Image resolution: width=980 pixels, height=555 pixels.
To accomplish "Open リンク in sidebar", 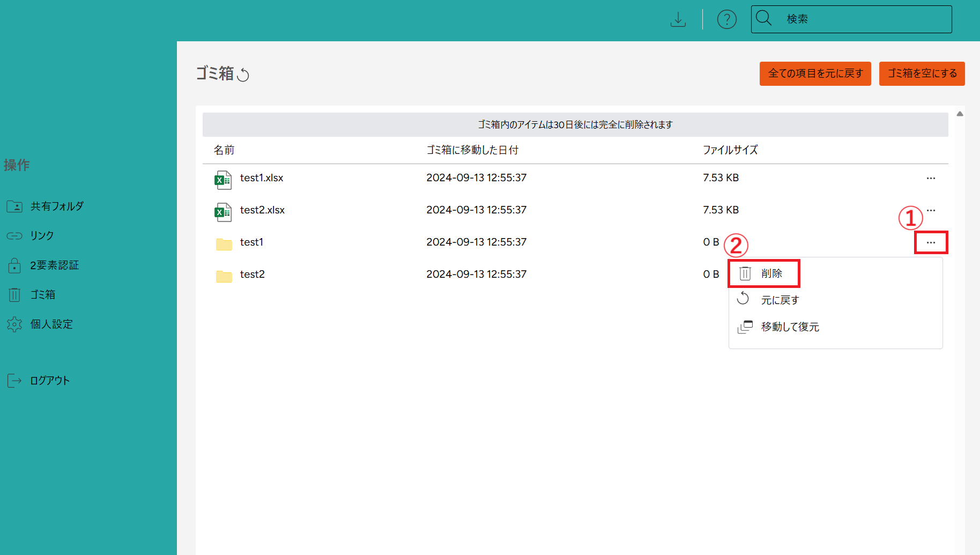I will coord(42,236).
